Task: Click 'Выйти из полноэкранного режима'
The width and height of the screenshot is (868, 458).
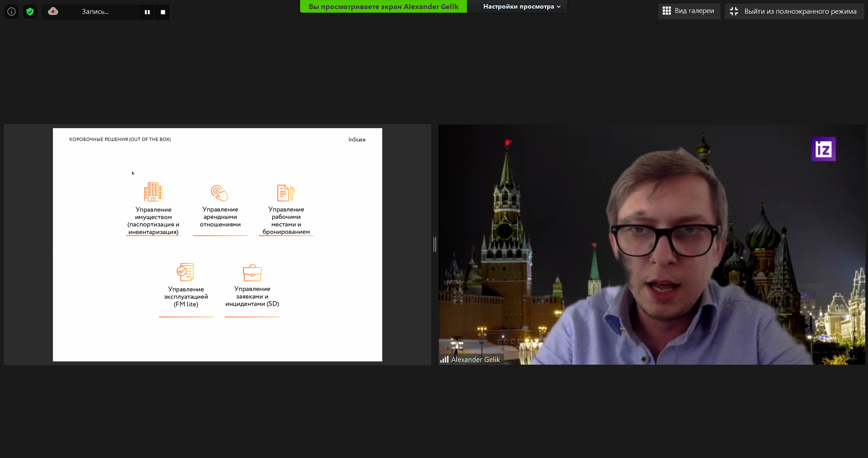Action: pyautogui.click(x=794, y=11)
